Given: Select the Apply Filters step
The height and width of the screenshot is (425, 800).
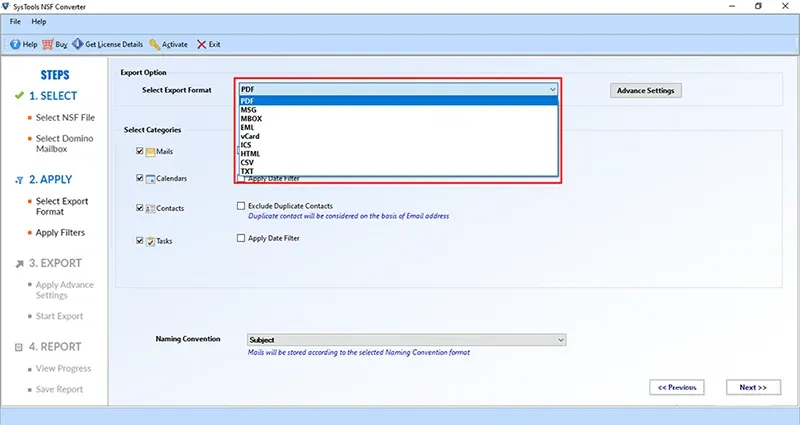Looking at the screenshot, I should (60, 232).
